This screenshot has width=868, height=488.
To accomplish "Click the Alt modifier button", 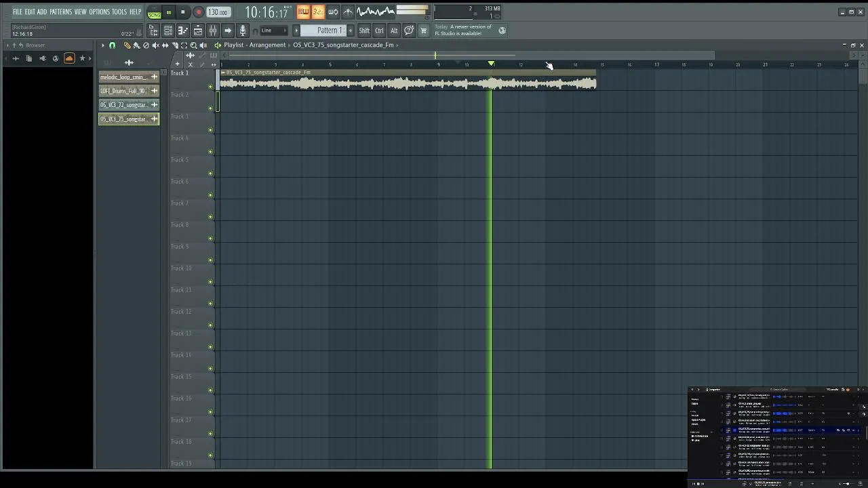I will 394,30.
